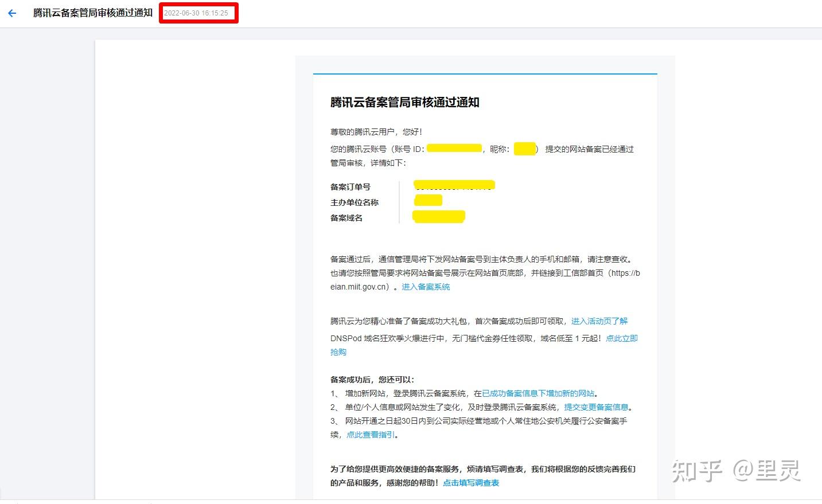Open 已成功备案信息下增加新的网站 link
This screenshot has width=822, height=504.
click(x=538, y=393)
